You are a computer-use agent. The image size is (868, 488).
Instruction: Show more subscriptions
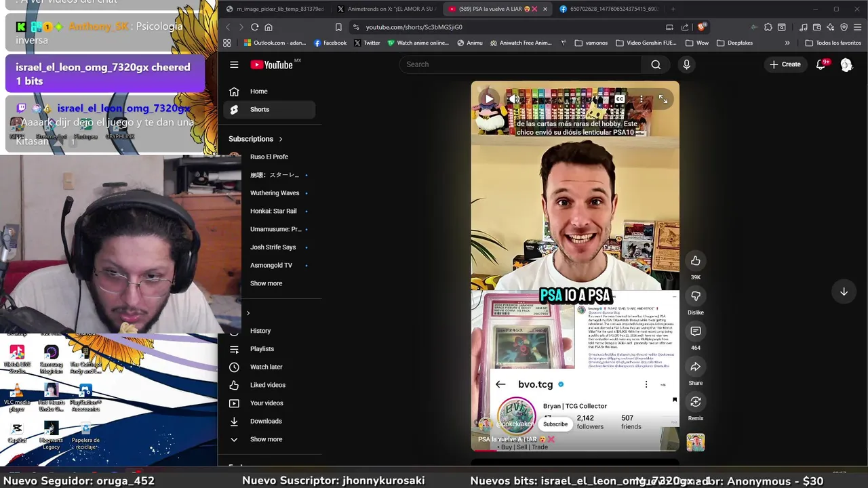(x=266, y=283)
